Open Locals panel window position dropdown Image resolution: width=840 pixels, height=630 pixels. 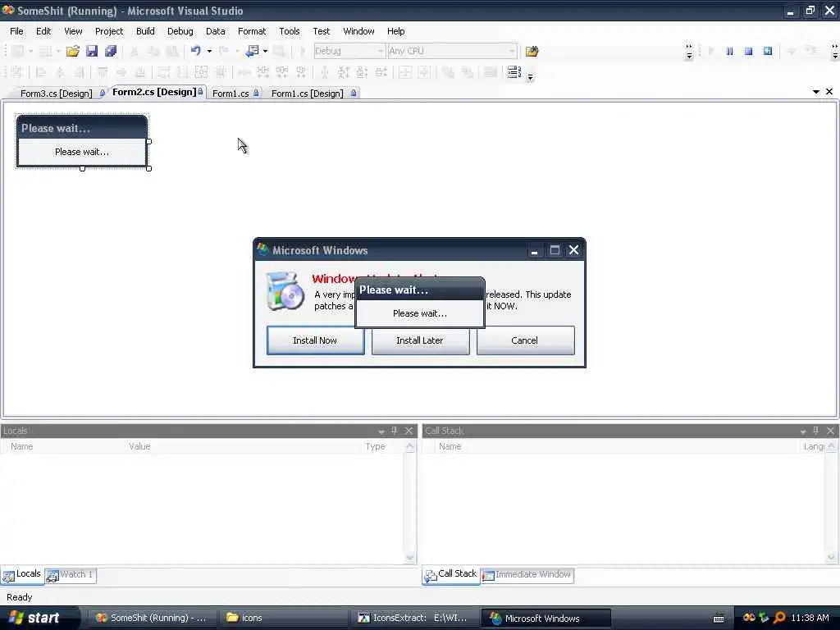[x=381, y=431]
